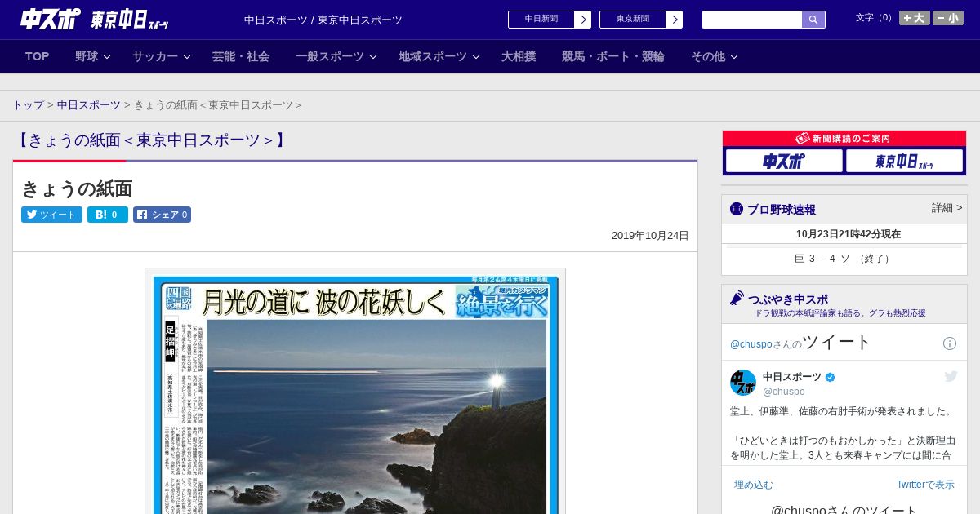This screenshot has height=514, width=980.
Task: Click the 中日スポーツ / 東京中日スポーツ header text
Action: pos(323,20)
